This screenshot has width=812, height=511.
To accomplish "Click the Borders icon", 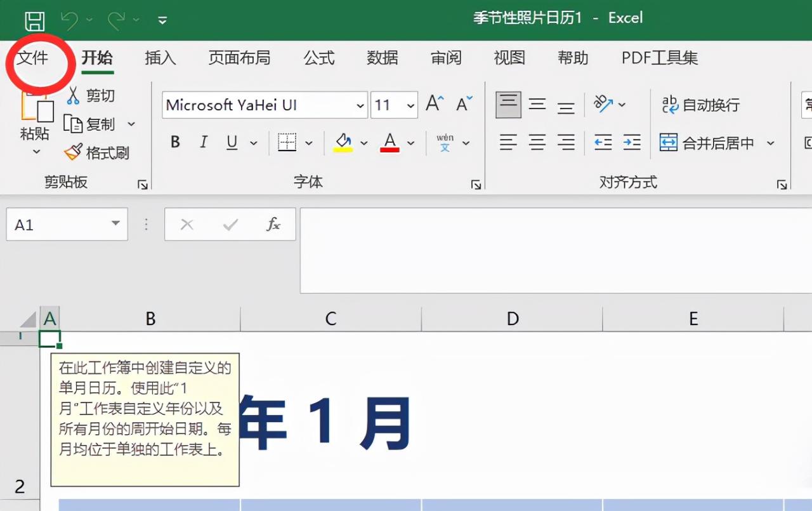I will tap(287, 142).
